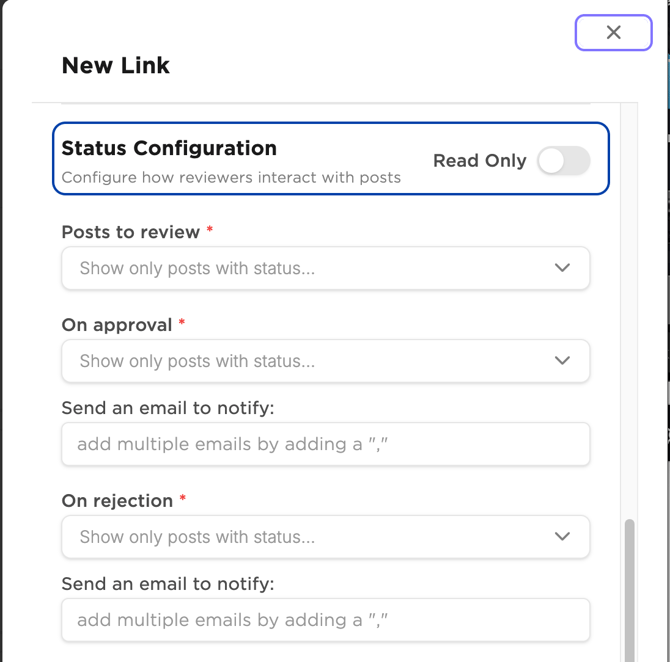Click the dialog's vertical scrollbar thumb
The image size is (670, 662).
[x=630, y=590]
